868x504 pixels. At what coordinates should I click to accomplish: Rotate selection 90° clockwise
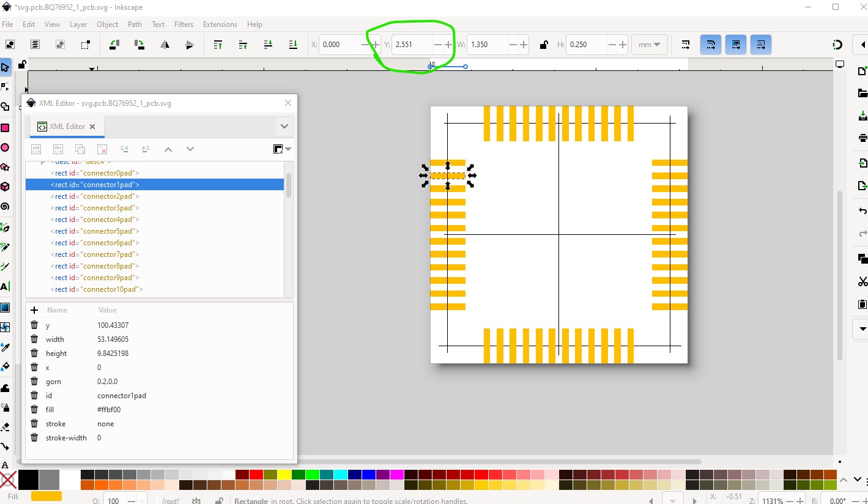click(x=139, y=45)
